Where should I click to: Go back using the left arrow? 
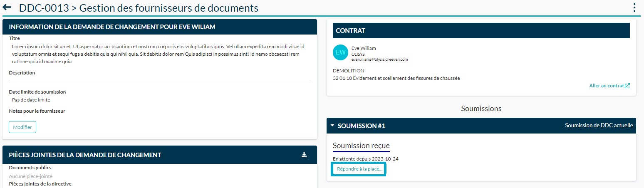tap(7, 7)
